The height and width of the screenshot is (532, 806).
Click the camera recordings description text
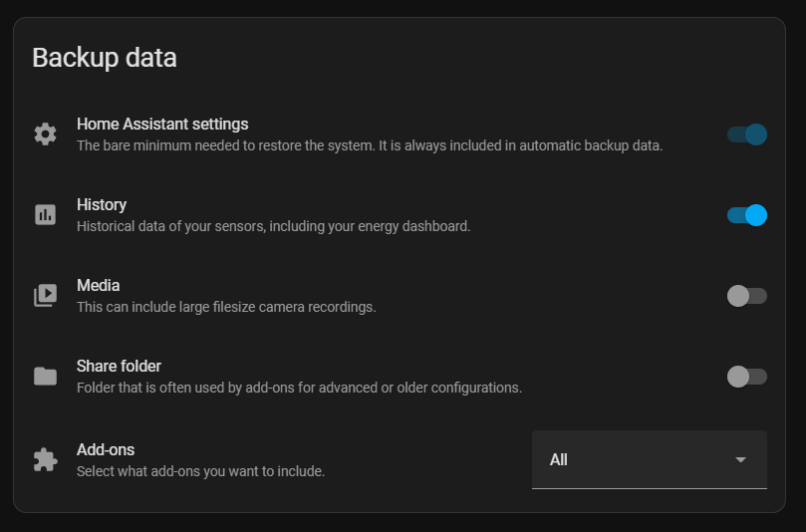pos(226,307)
